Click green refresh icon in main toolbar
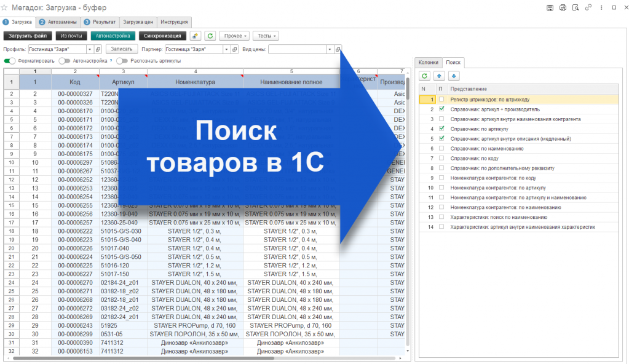This screenshot has width=629, height=364. 210,36
